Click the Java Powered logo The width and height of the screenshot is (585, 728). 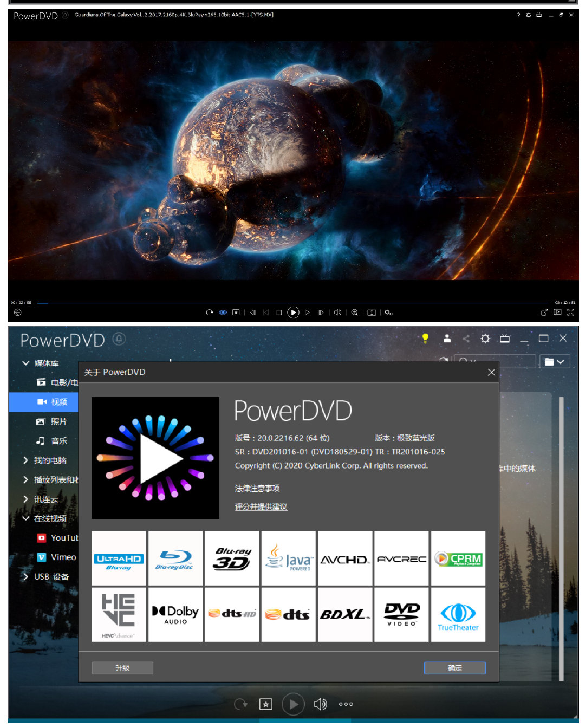(289, 558)
